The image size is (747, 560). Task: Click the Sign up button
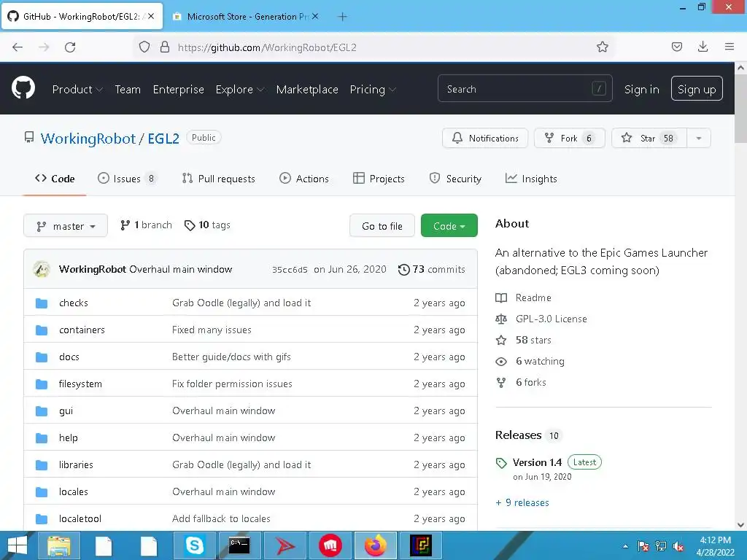point(697,89)
